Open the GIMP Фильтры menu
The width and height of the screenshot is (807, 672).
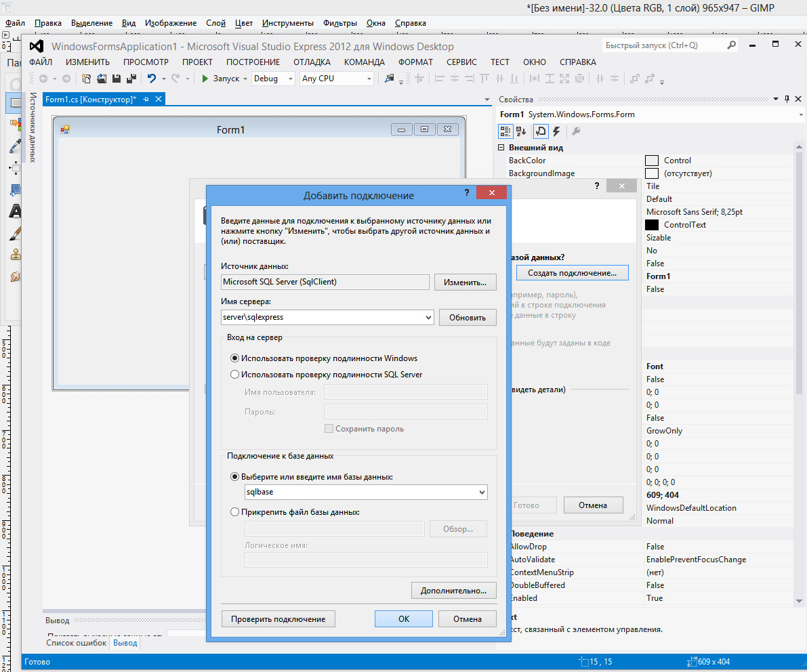339,23
